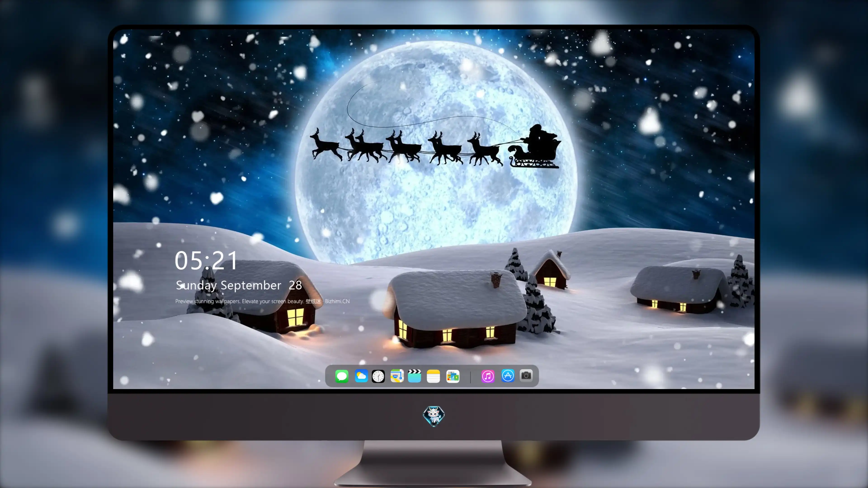Open the Messages app in the dock
The height and width of the screenshot is (488, 868).
click(342, 376)
